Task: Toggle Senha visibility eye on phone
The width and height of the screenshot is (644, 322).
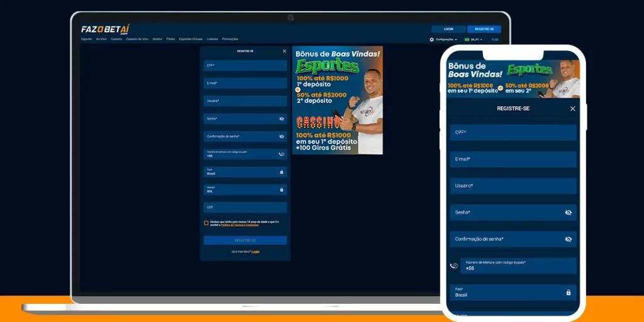Action: (568, 213)
